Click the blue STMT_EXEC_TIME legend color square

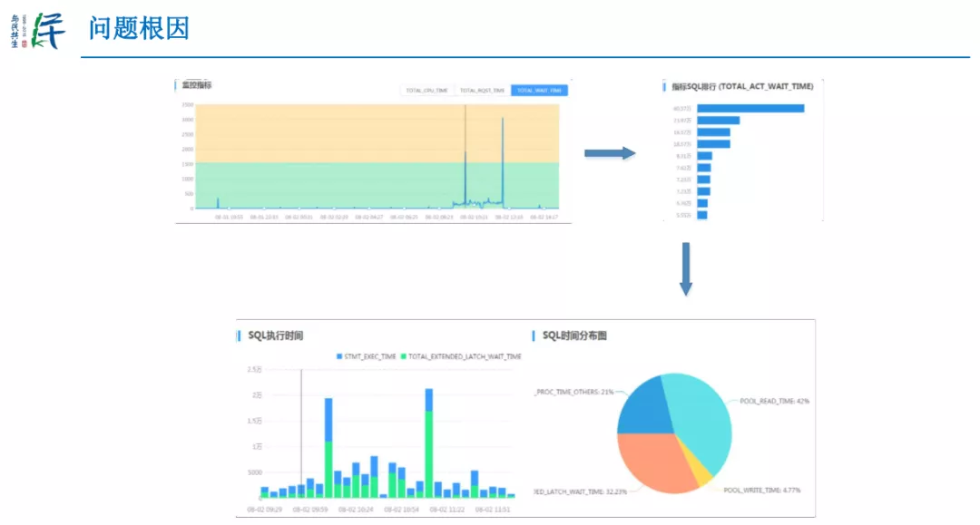click(339, 356)
